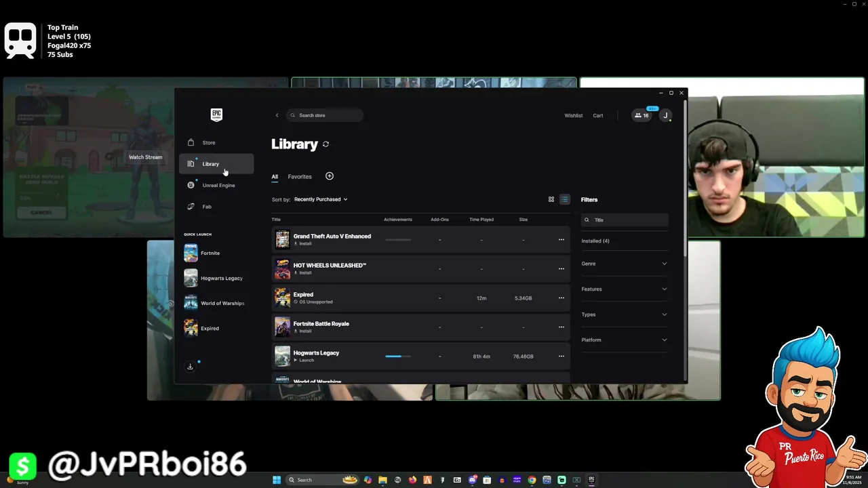Open the Wishlist link

pyautogui.click(x=574, y=115)
